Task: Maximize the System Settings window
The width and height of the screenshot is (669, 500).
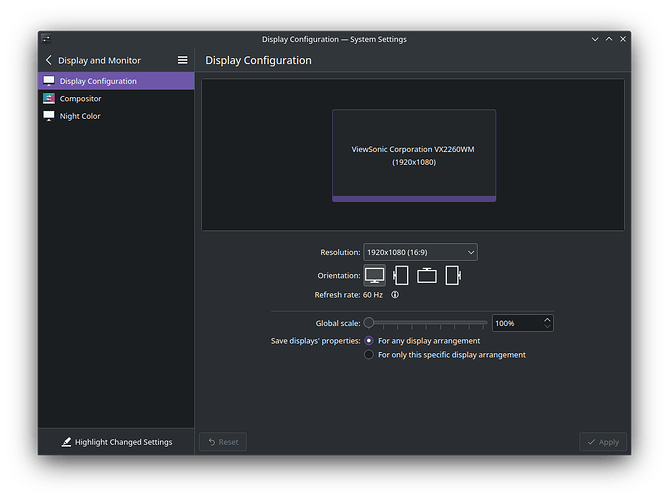Action: pyautogui.click(x=609, y=39)
